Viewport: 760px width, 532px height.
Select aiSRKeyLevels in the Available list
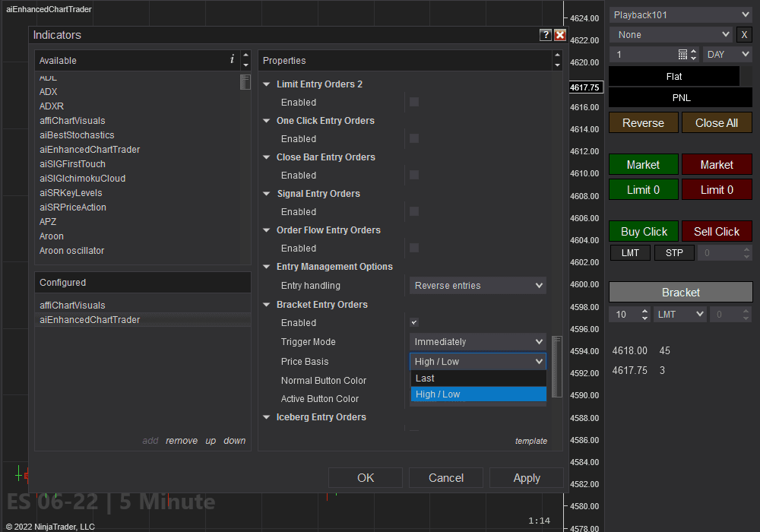[71, 192]
